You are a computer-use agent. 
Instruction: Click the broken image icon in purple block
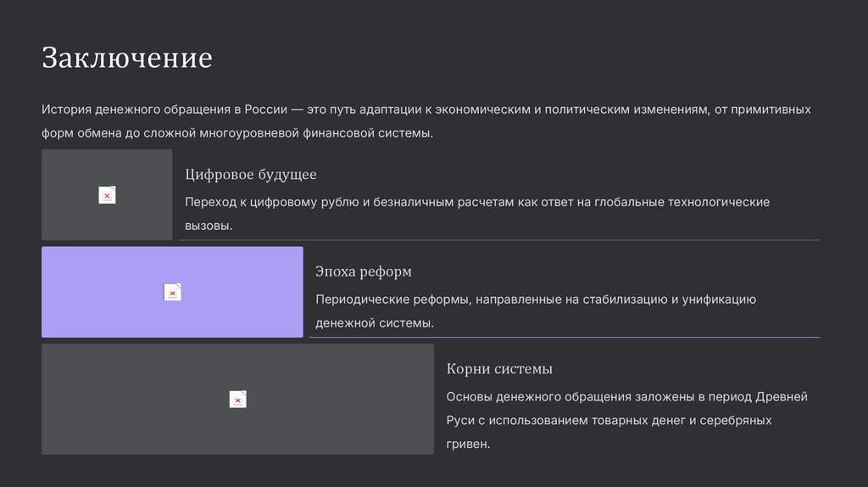click(x=172, y=293)
